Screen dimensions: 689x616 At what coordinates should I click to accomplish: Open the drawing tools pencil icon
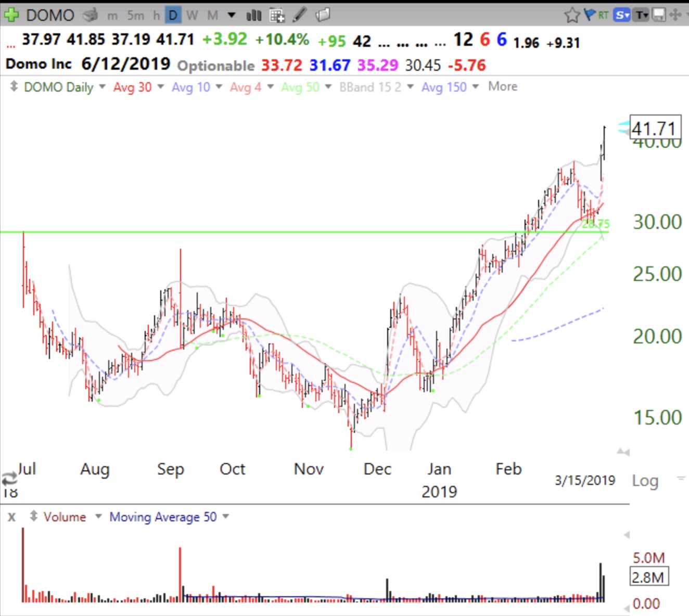point(299,15)
